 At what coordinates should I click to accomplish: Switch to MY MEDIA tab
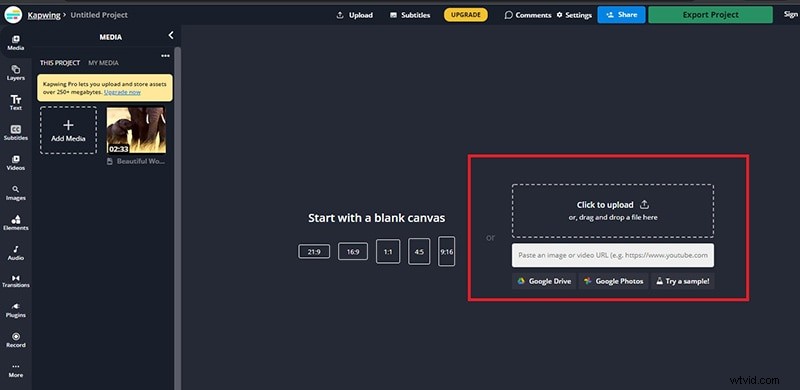pyautogui.click(x=104, y=63)
